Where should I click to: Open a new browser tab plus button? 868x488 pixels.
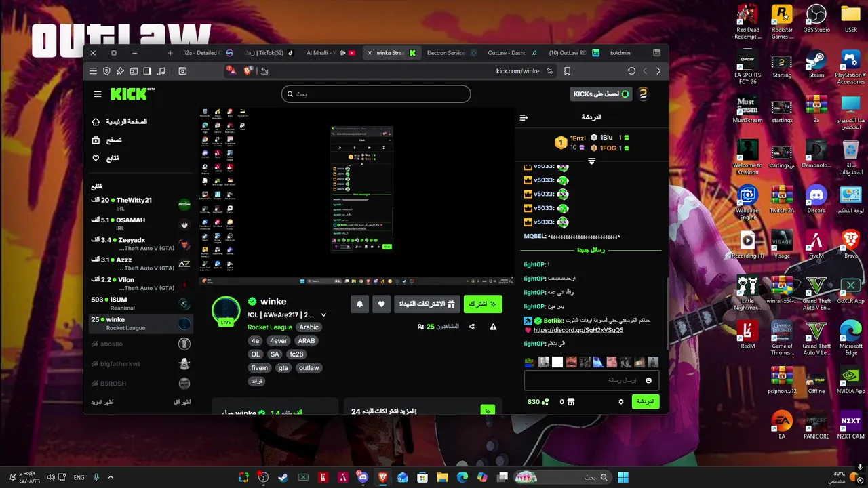coord(170,52)
